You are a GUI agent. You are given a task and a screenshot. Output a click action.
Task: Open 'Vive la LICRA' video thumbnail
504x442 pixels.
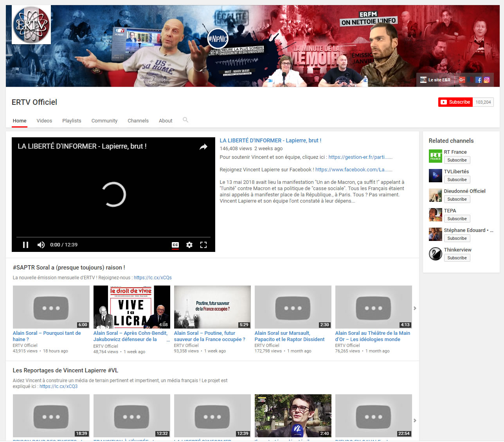point(132,307)
